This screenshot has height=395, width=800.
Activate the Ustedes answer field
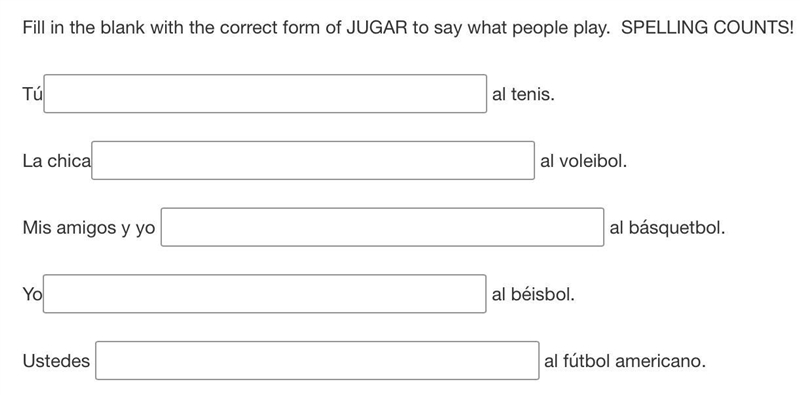[x=317, y=361]
